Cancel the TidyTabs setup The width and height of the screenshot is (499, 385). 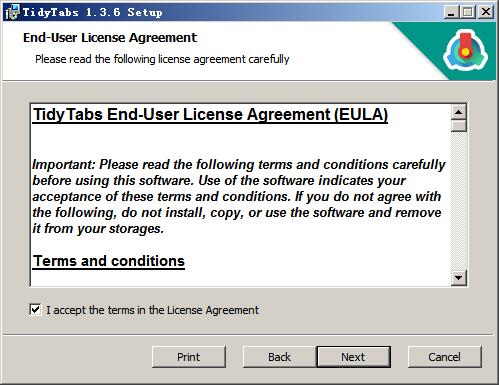pos(445,357)
